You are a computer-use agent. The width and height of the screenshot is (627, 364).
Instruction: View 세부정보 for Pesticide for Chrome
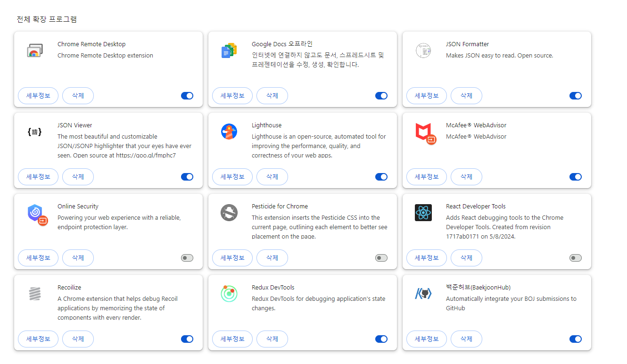point(232,258)
